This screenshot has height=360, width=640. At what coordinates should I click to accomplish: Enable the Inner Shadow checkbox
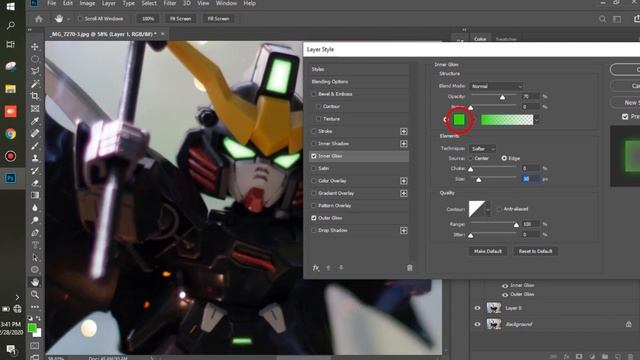point(314,144)
